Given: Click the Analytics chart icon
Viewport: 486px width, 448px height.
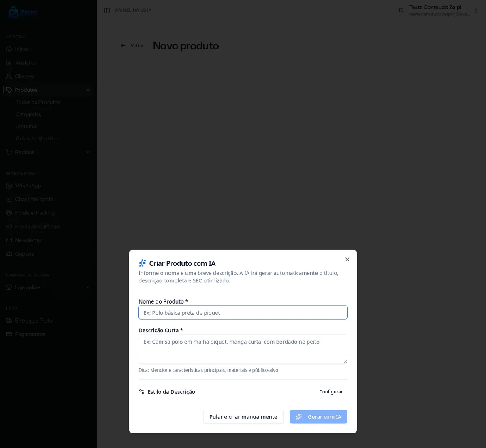Looking at the screenshot, I should (x=9, y=63).
